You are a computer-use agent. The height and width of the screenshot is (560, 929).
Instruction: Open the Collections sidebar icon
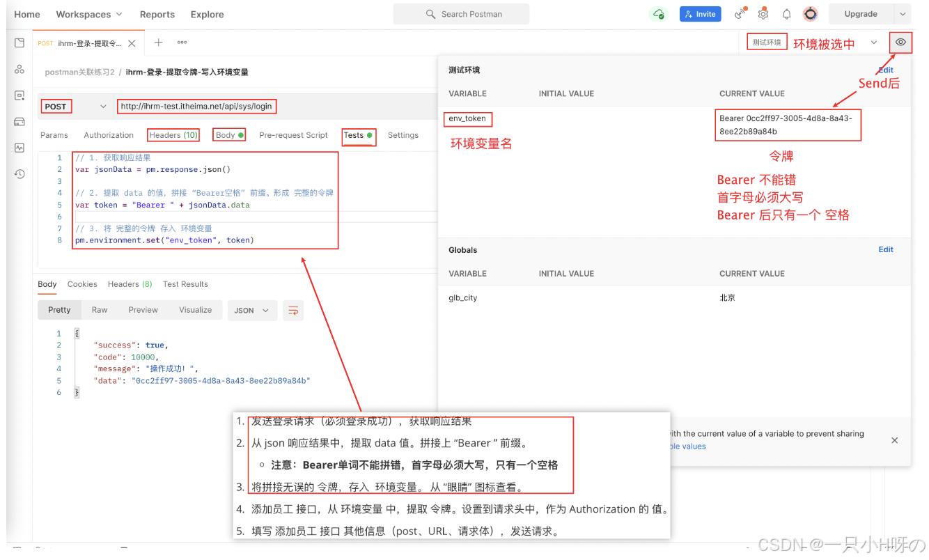(19, 43)
